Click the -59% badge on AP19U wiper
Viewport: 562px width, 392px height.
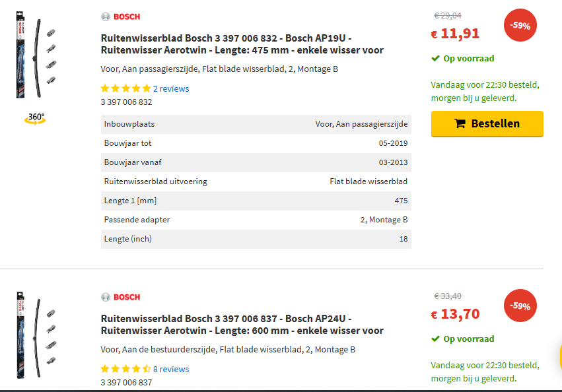click(520, 26)
